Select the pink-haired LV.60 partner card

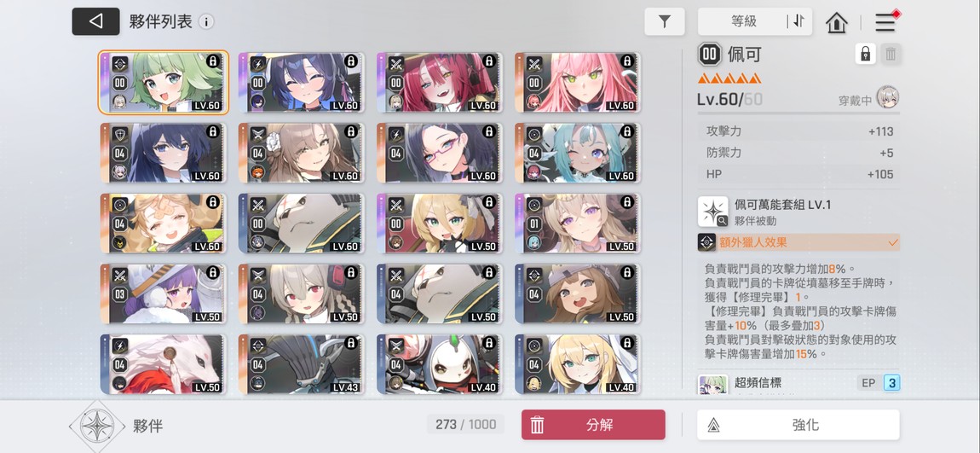578,82
